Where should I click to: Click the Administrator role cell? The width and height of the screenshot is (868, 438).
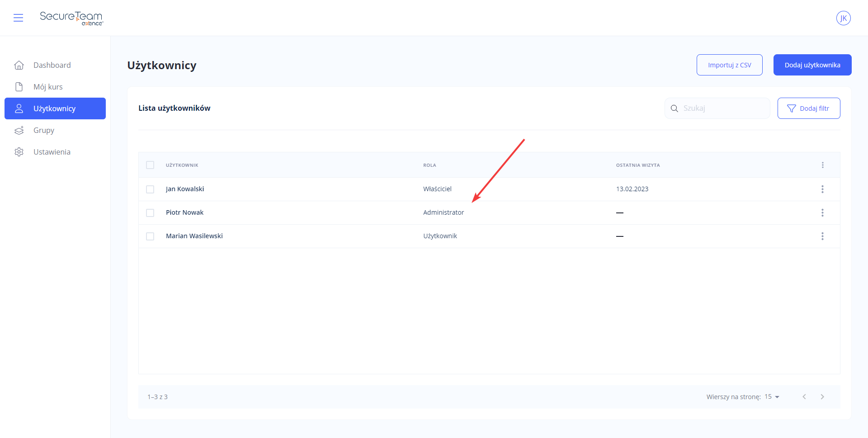(443, 212)
